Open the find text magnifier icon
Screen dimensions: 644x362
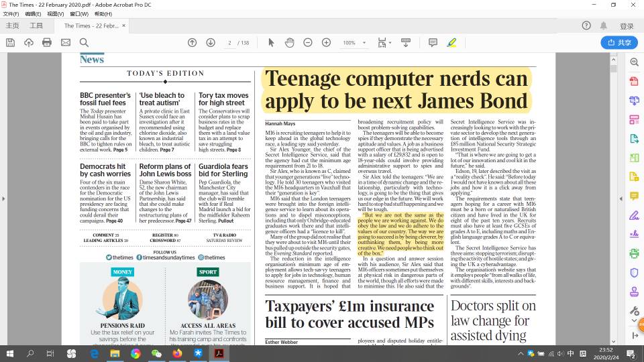pyautogui.click(x=84, y=42)
